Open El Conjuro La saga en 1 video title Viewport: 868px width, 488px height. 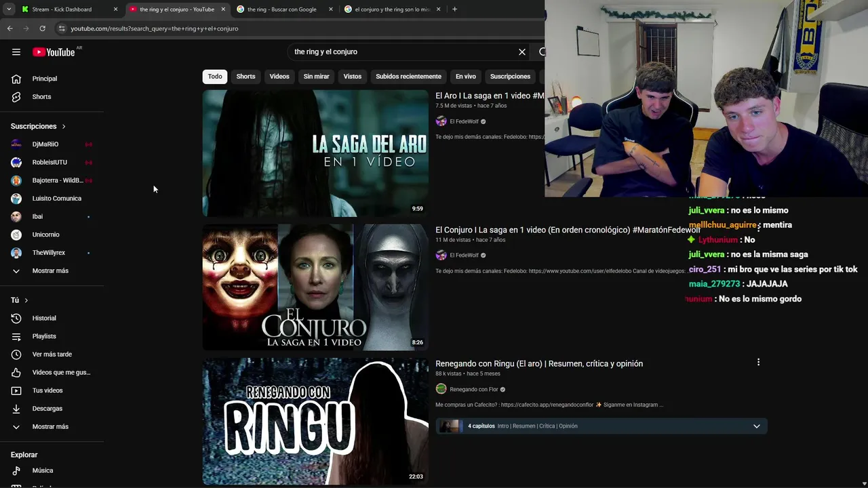coord(567,230)
